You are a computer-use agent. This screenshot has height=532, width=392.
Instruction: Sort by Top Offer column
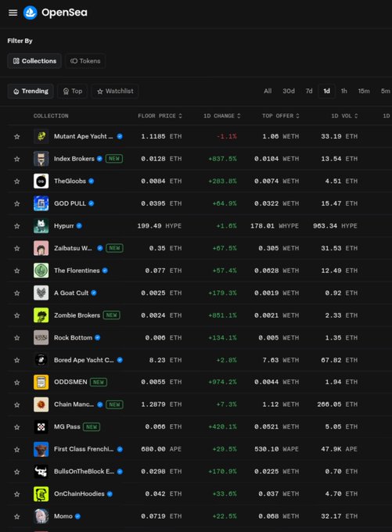pyautogui.click(x=281, y=116)
